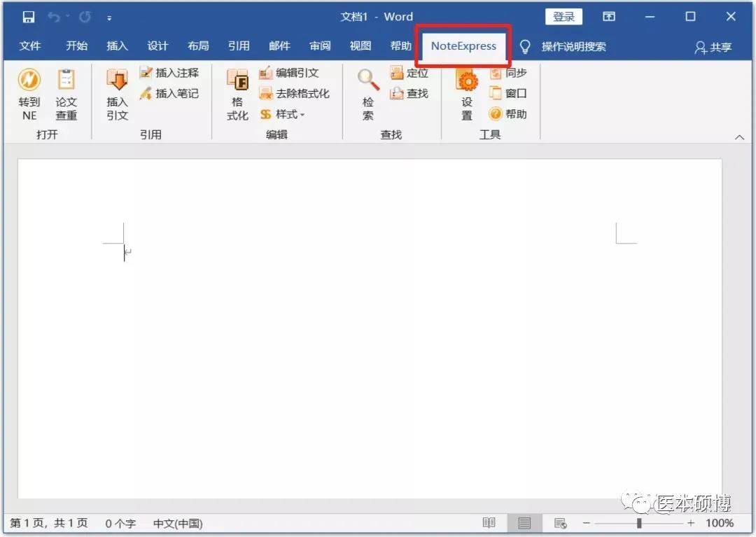Click the Redo icon in quick access toolbar

click(85, 18)
